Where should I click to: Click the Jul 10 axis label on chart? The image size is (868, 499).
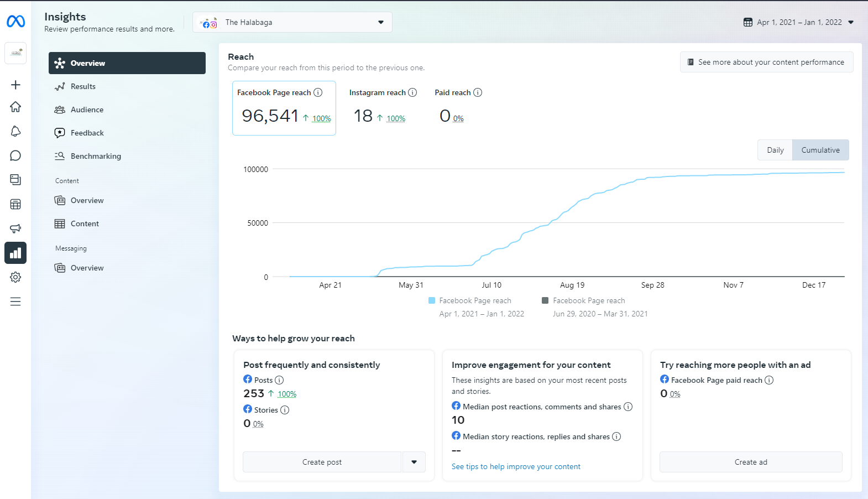[x=491, y=285]
